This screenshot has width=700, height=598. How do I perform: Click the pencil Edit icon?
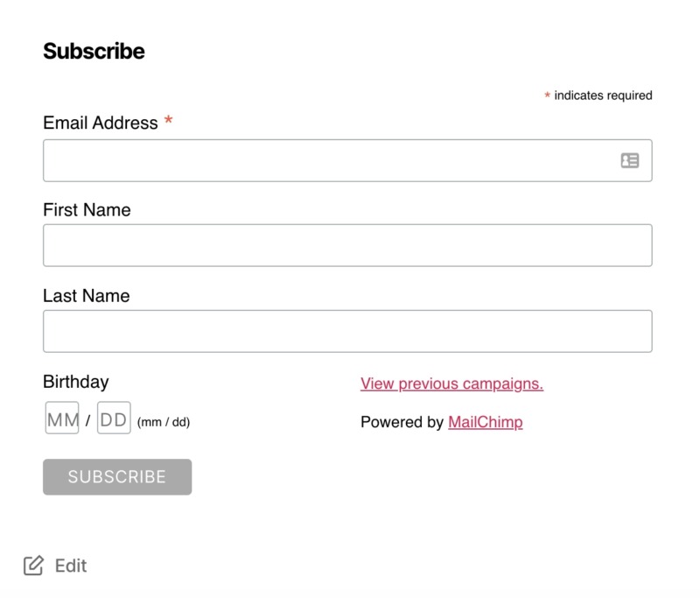(33, 566)
